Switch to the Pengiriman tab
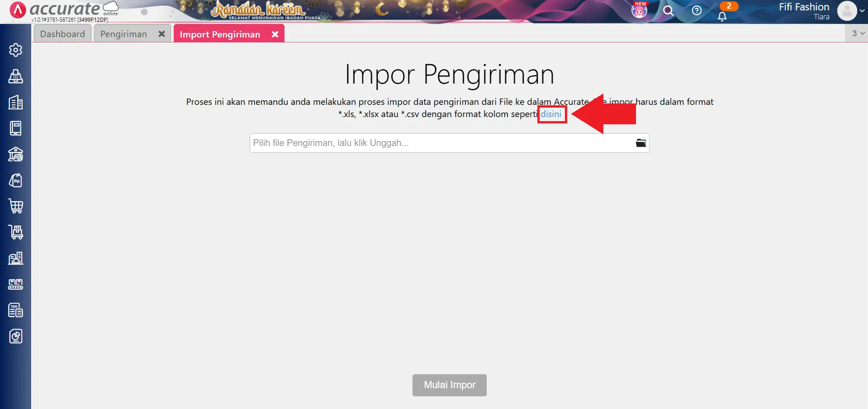Image resolution: width=868 pixels, height=409 pixels. coord(123,33)
